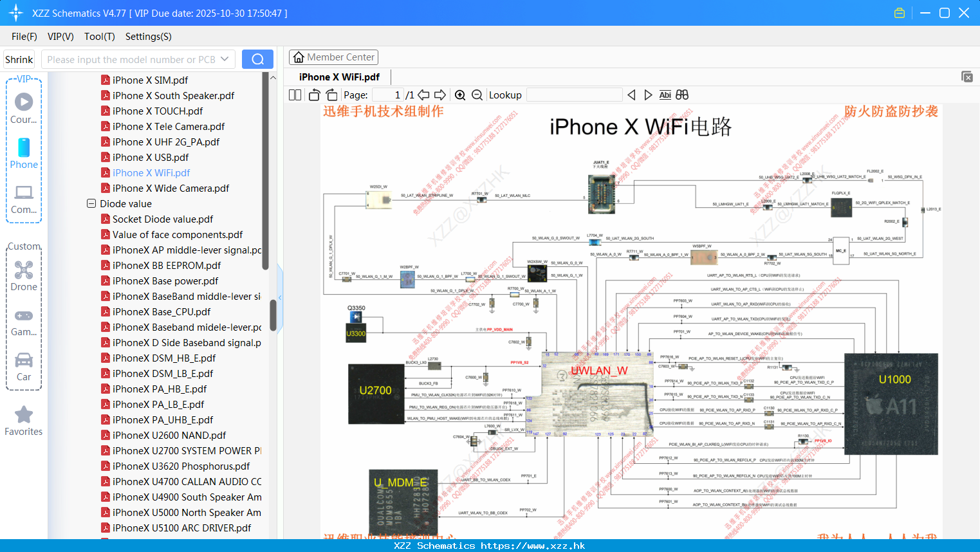Open the Member Center button
This screenshot has height=552, width=980.
coord(333,57)
